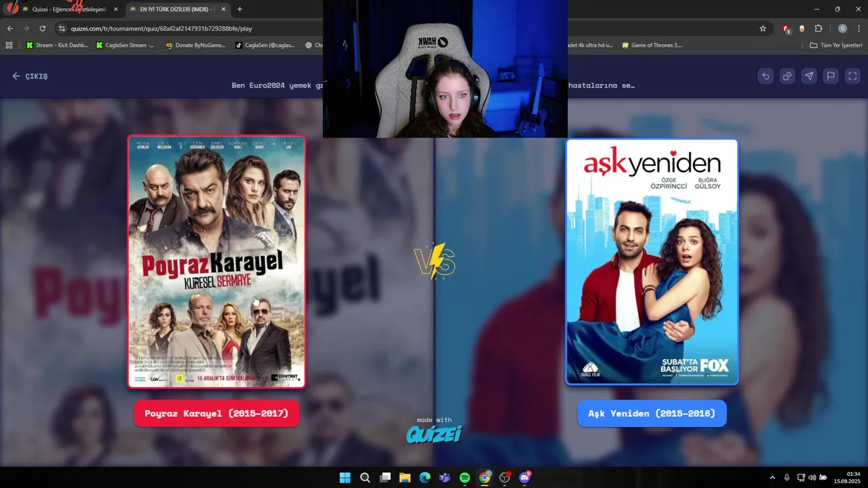Image resolution: width=868 pixels, height=488 pixels.
Task: Open CaglaSen Stream bookmark
Action: pyautogui.click(x=125, y=45)
